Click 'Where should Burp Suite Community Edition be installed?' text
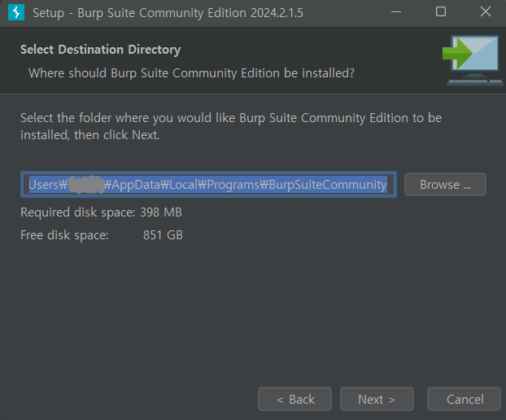The height and width of the screenshot is (420, 506). point(191,73)
